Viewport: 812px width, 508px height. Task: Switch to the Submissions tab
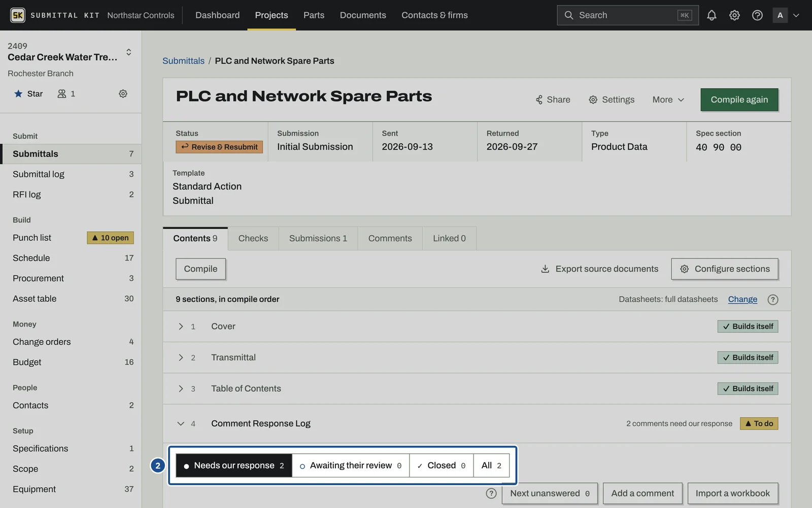coord(318,238)
